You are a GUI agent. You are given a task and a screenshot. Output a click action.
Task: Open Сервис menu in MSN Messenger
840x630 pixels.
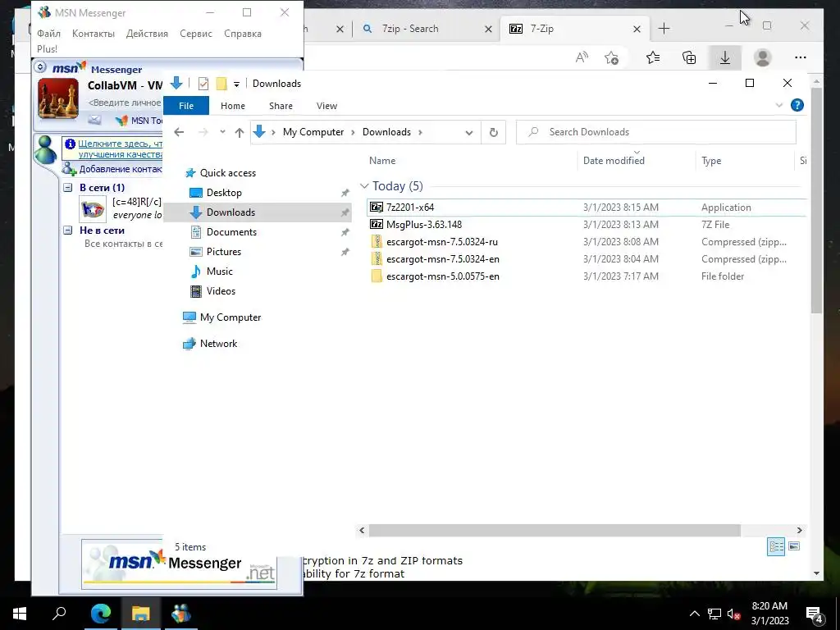pos(196,34)
